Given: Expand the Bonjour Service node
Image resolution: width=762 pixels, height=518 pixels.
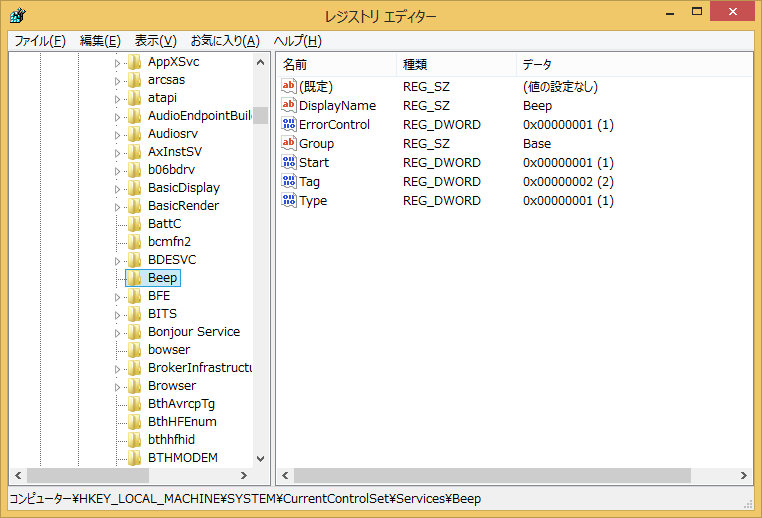Looking at the screenshot, I should click(x=117, y=332).
